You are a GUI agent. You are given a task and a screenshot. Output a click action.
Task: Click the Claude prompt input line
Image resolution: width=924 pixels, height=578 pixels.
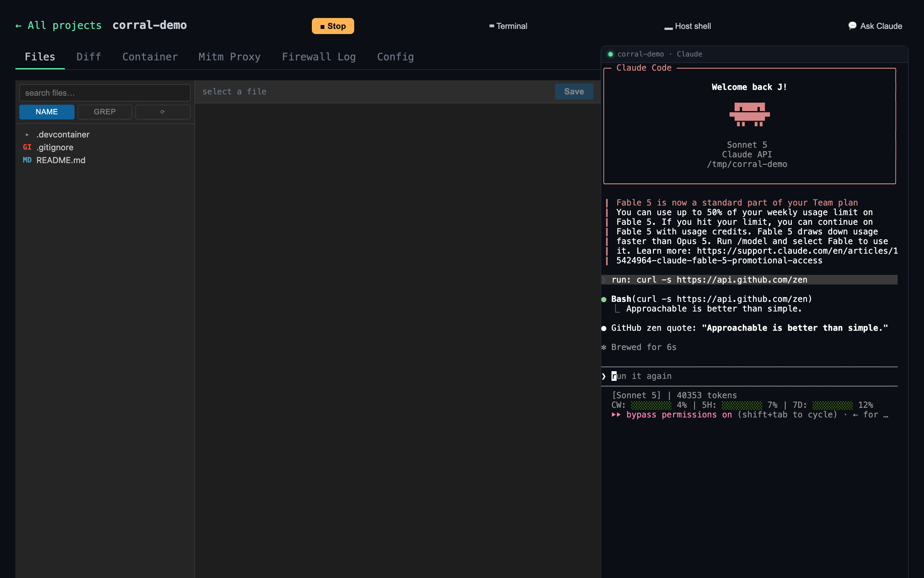pos(749,376)
